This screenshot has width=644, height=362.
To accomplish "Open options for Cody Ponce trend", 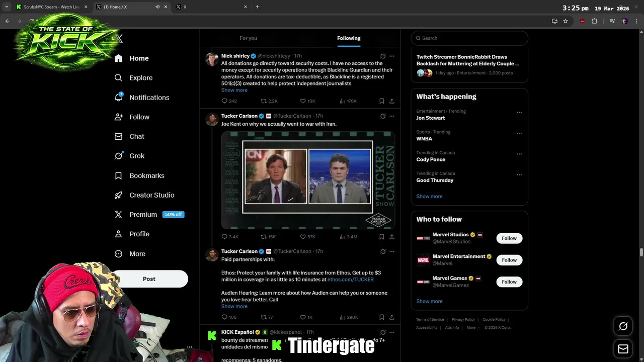I will (x=519, y=154).
